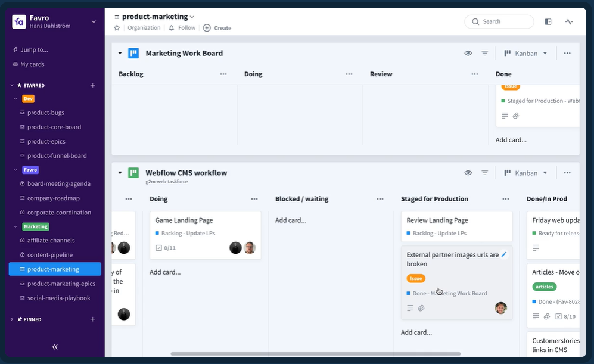
Task: Click the orange Issue tag
Action: (x=416, y=278)
